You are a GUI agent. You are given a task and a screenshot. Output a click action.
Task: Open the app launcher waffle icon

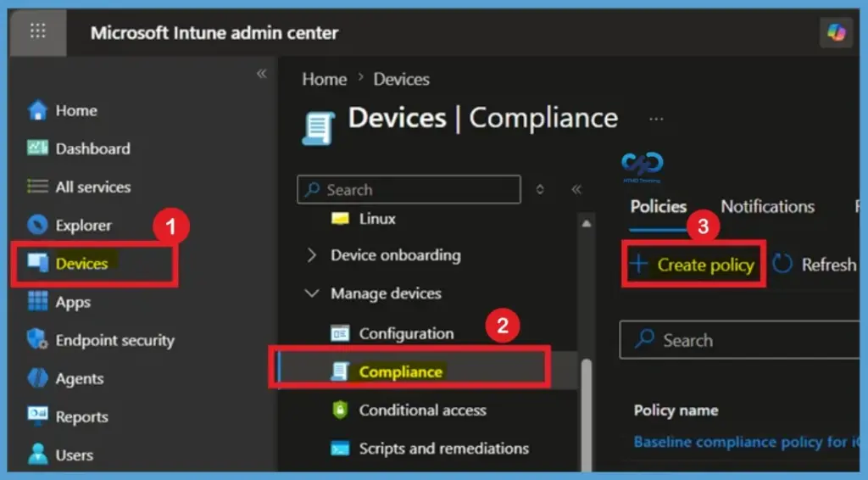click(x=37, y=31)
